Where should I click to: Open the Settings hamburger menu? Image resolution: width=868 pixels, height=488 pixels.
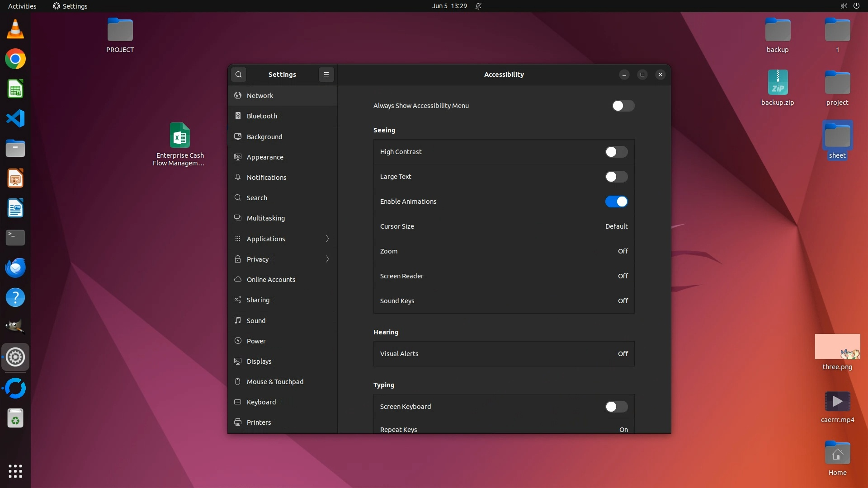coord(326,75)
